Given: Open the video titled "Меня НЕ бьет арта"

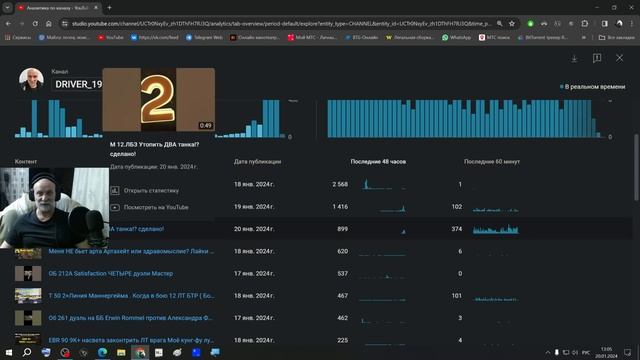Looking at the screenshot, I should coord(131,251).
